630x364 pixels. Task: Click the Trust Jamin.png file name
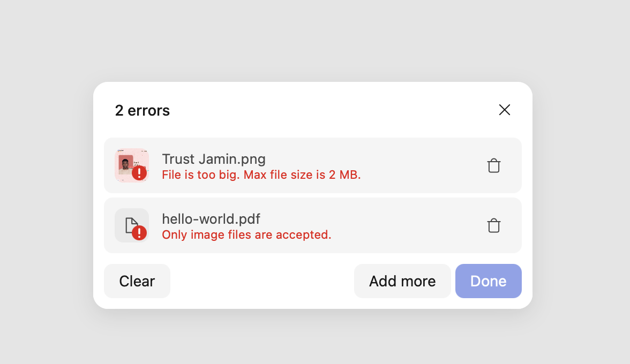[x=214, y=159]
